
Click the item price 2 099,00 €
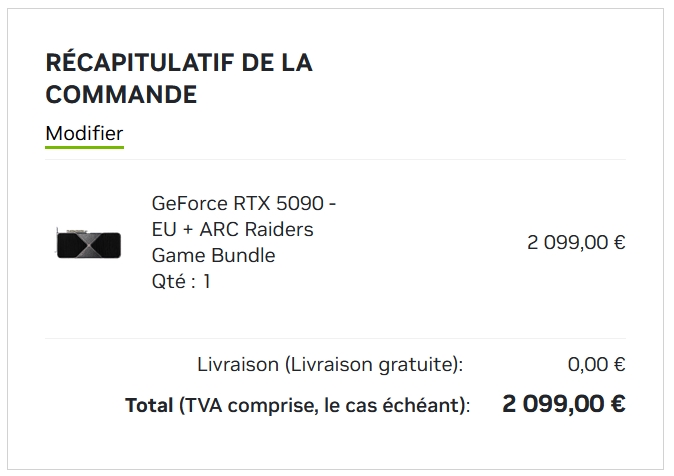click(x=576, y=242)
